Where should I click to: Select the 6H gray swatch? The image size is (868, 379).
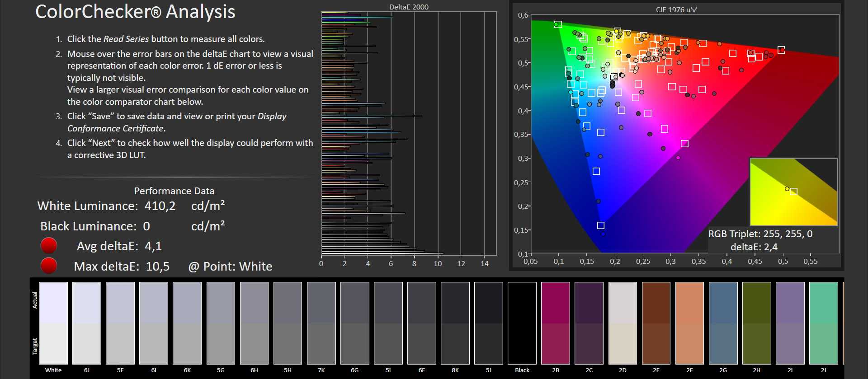(254, 323)
